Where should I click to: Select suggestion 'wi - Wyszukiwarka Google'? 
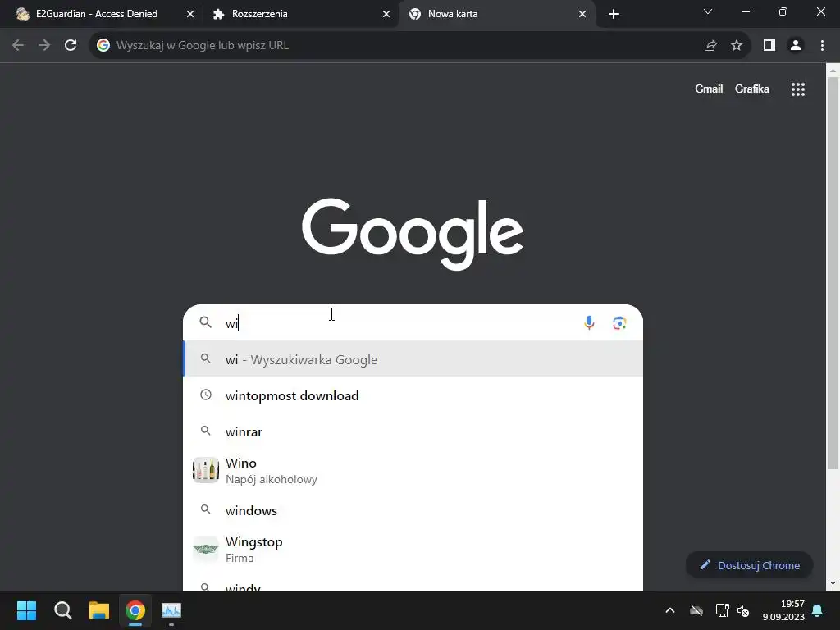413,359
